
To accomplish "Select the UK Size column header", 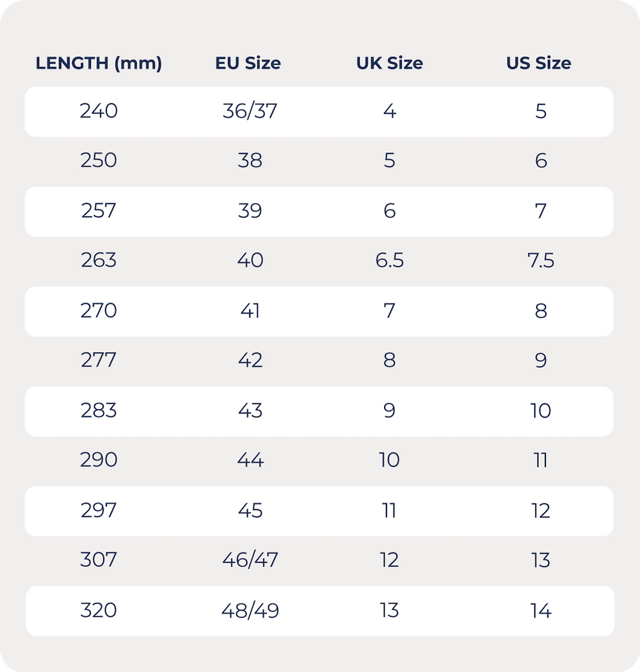I will tap(389, 63).
